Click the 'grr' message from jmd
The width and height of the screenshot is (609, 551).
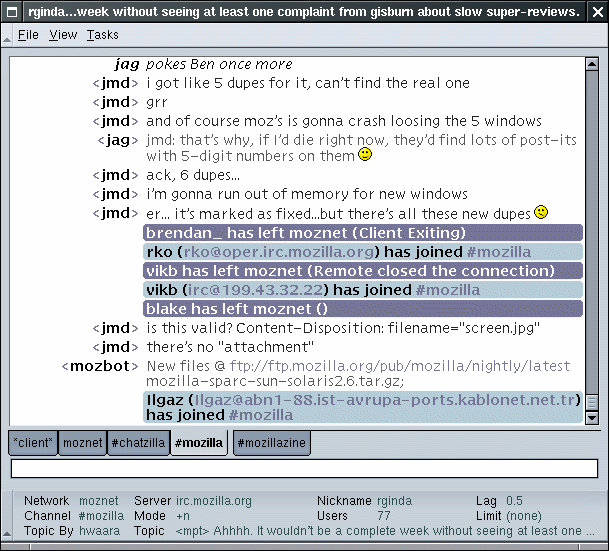157,102
